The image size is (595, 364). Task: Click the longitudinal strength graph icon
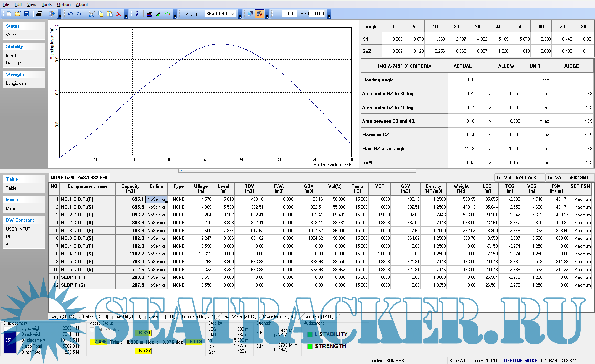[x=167, y=14]
